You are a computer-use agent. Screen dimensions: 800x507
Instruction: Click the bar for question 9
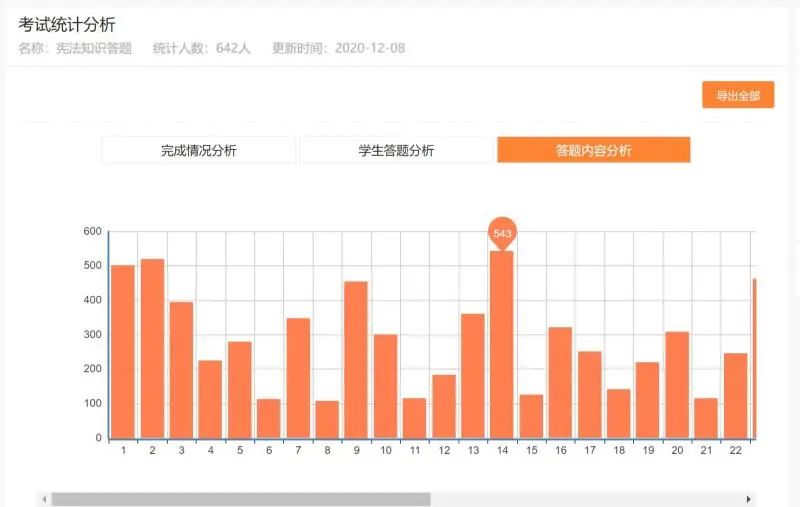[x=356, y=360]
